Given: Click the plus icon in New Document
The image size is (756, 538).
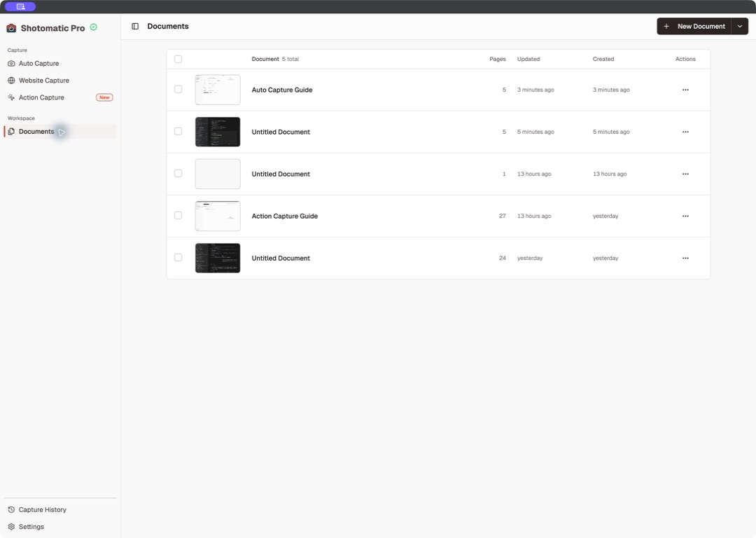Looking at the screenshot, I should 666,26.
